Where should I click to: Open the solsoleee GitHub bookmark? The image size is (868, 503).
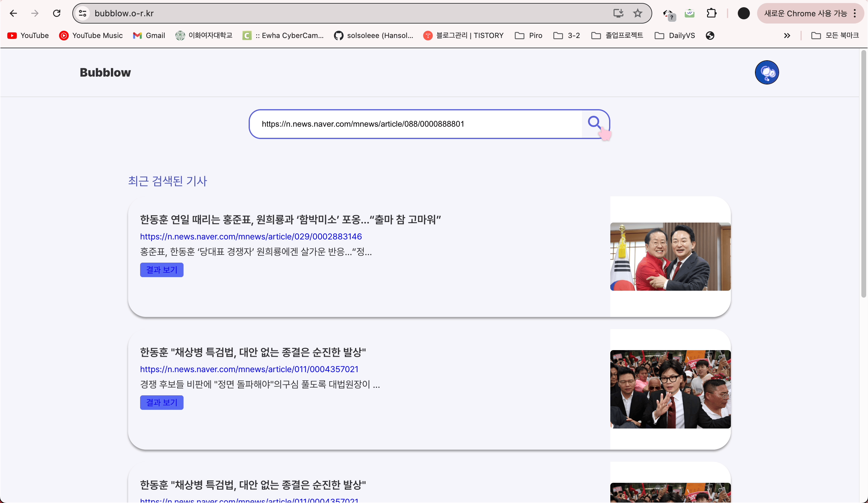(374, 36)
